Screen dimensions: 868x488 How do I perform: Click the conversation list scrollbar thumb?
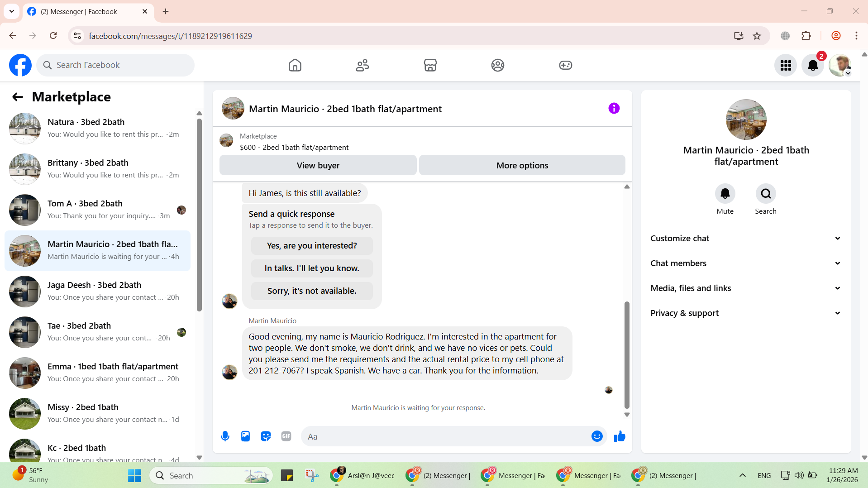tap(199, 215)
